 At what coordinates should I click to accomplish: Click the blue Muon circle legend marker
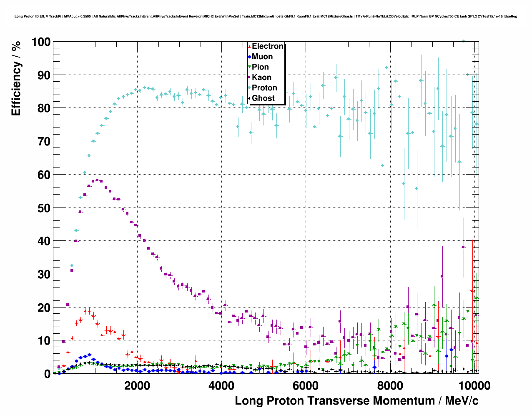pos(249,57)
